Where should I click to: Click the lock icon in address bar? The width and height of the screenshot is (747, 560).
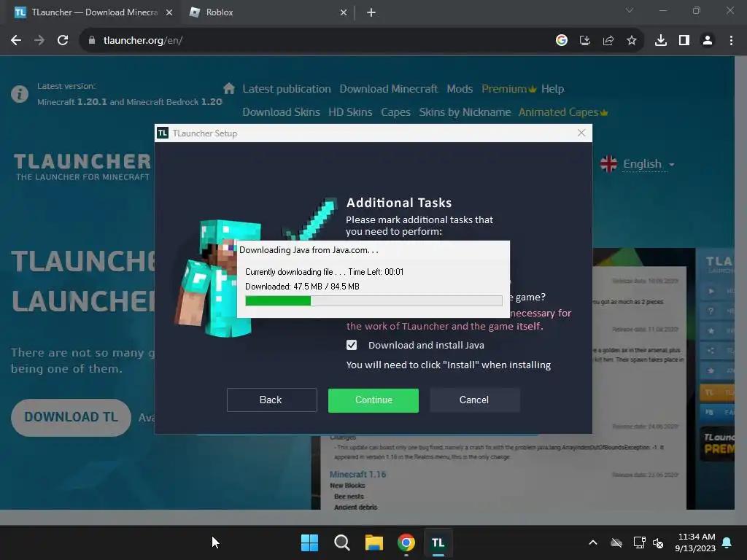point(92,41)
